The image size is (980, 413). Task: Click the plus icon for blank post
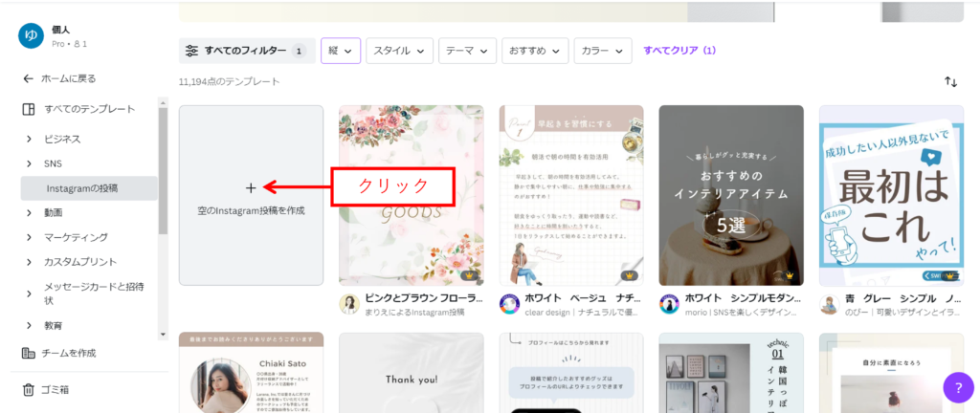(251, 188)
